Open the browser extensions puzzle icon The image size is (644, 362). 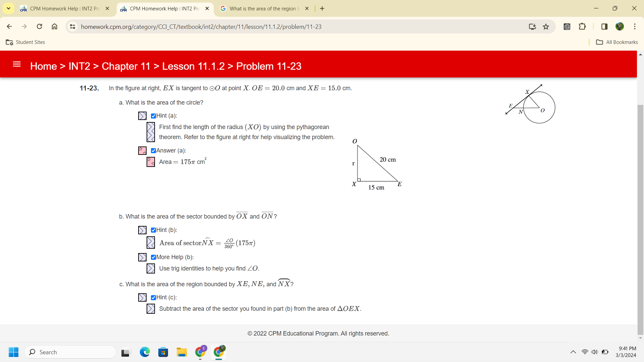click(x=583, y=26)
